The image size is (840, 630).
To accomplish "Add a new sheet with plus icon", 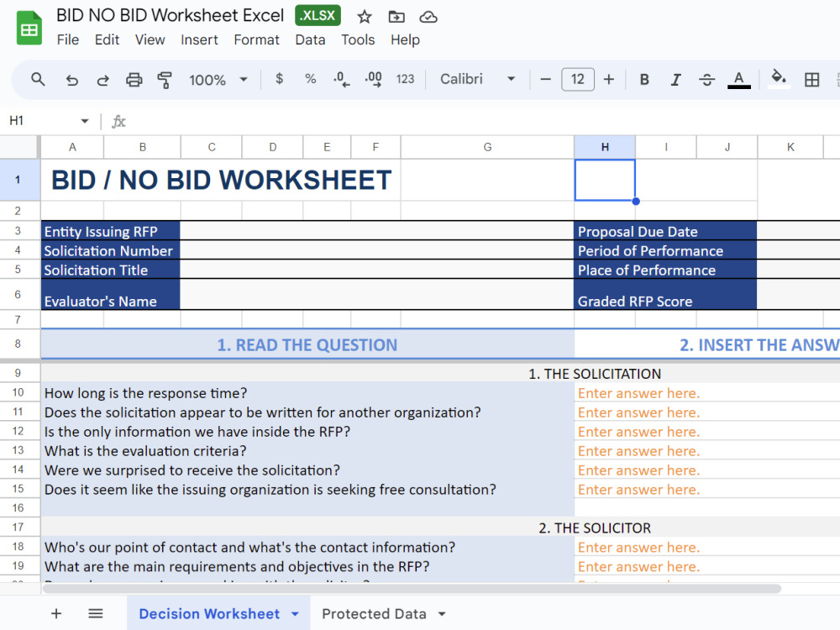I will [56, 613].
